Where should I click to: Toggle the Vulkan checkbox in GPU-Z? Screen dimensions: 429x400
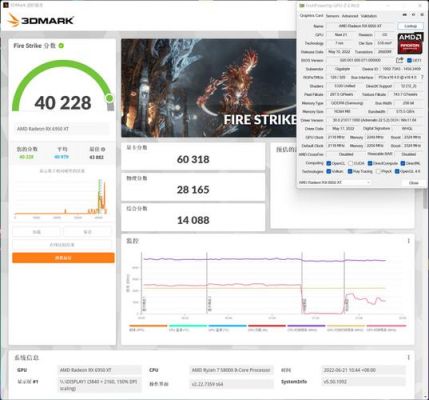point(329,171)
